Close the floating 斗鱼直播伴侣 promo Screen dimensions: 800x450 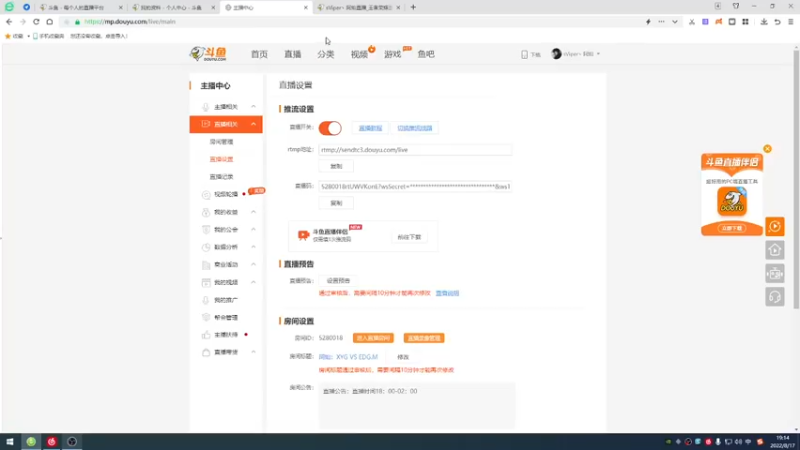tap(767, 149)
